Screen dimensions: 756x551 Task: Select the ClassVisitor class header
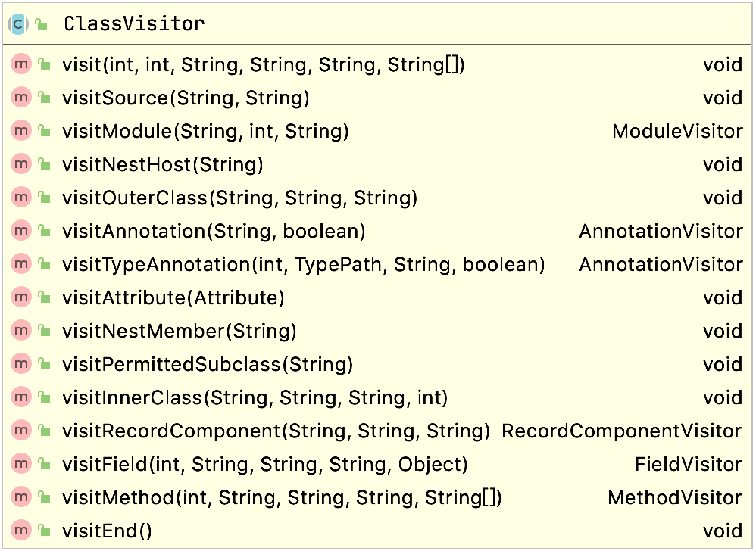point(134,24)
